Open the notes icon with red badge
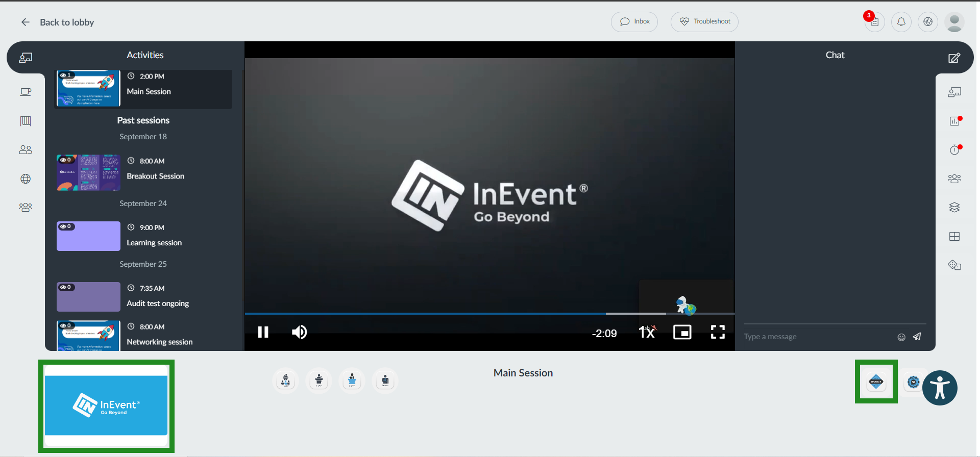980x457 pixels. click(x=874, y=22)
